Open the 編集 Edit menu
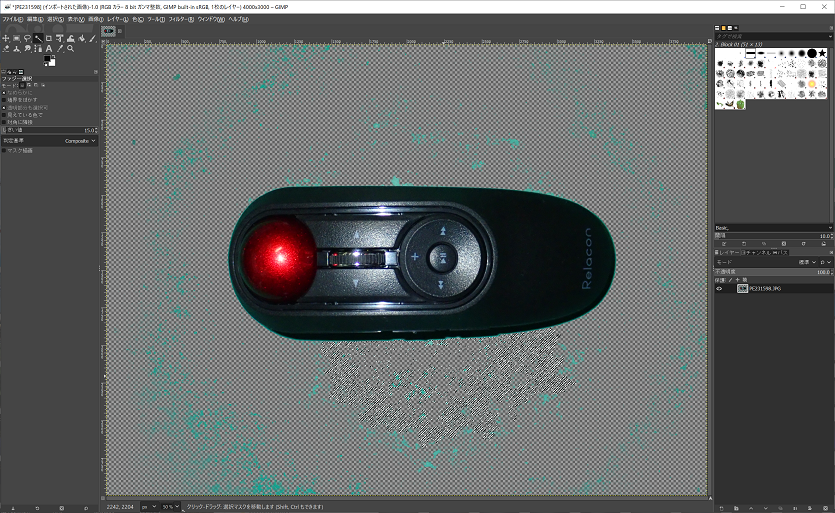Viewport: 835px width, 513px height. tap(35, 19)
